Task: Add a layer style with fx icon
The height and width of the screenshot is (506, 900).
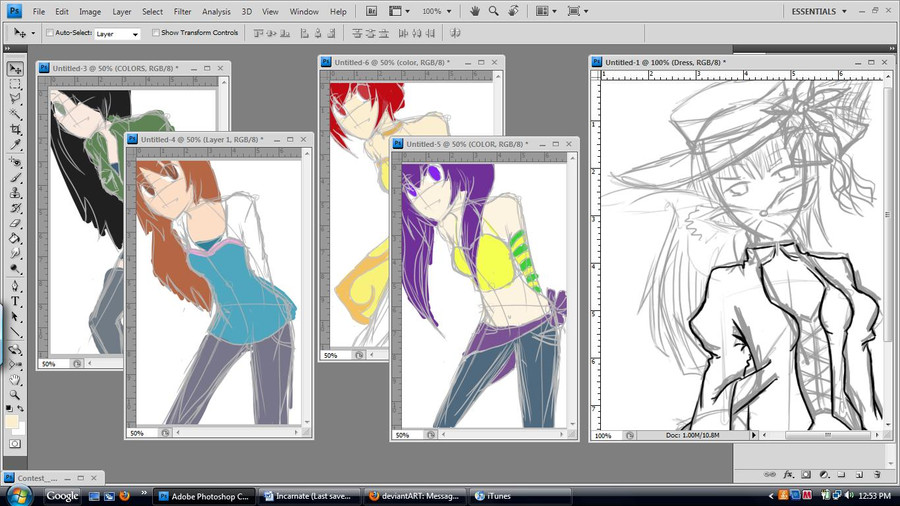Action: pos(788,474)
